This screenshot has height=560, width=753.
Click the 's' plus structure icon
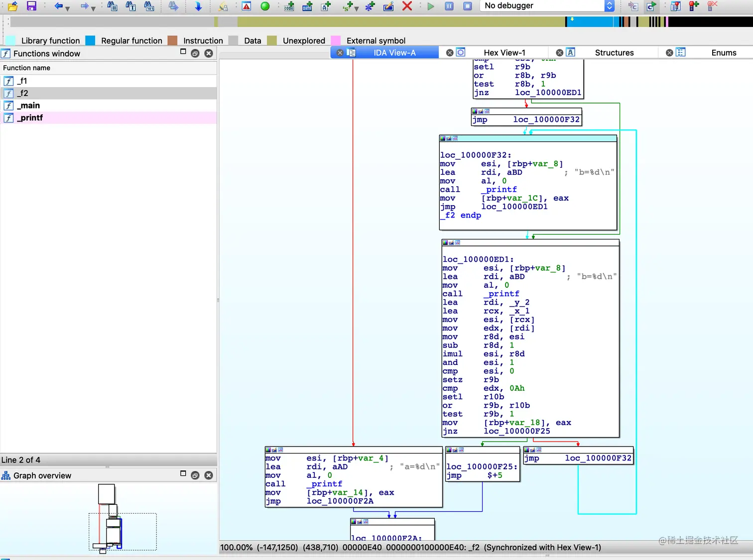pos(348,6)
